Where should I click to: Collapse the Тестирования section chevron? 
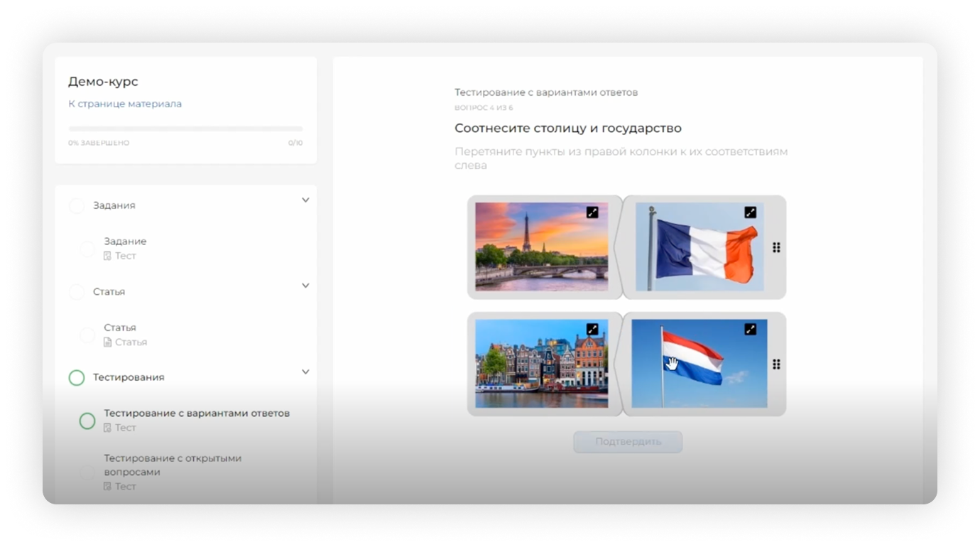click(x=305, y=372)
